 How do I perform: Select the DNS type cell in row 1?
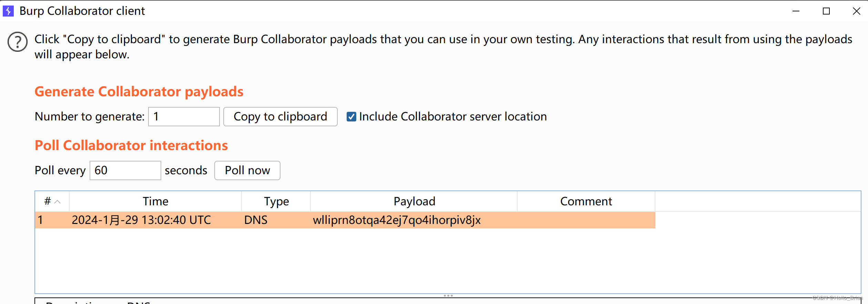(276, 220)
